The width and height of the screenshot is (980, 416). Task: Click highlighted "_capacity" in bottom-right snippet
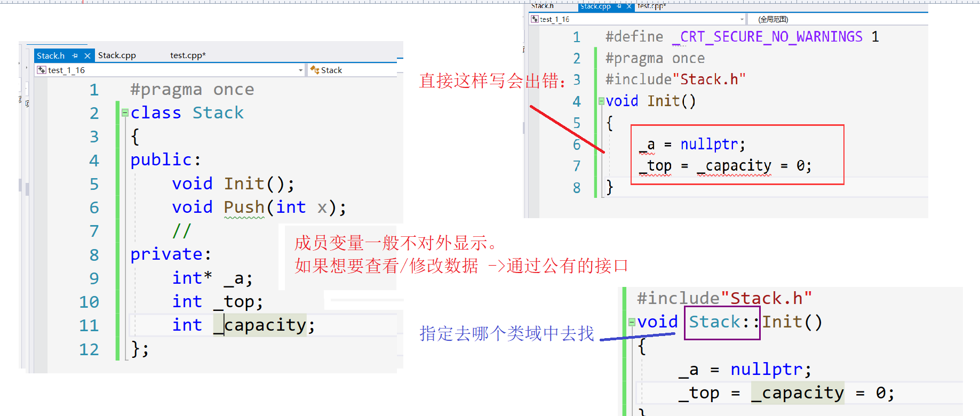[798, 393]
